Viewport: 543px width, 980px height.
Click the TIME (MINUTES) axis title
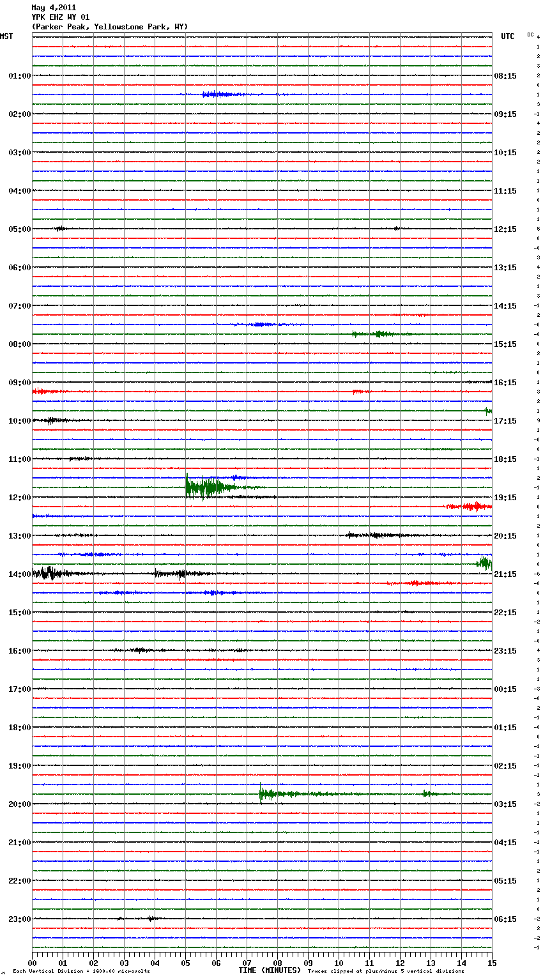tap(270, 970)
